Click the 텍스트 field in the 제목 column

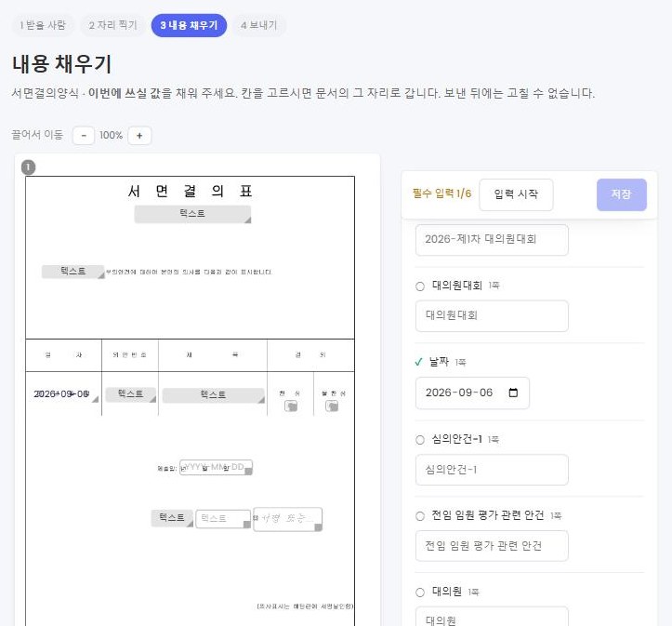213,395
